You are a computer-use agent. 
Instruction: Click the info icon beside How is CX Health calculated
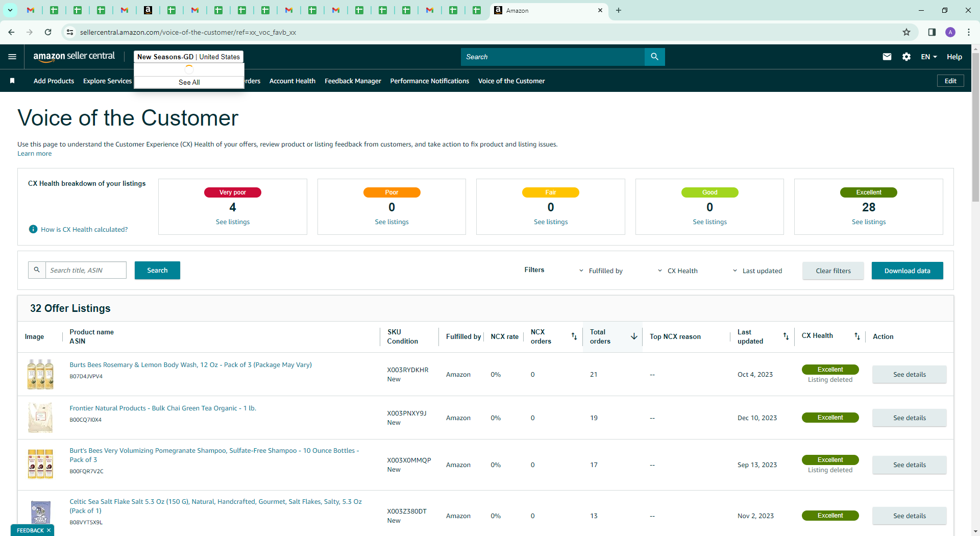[33, 229]
